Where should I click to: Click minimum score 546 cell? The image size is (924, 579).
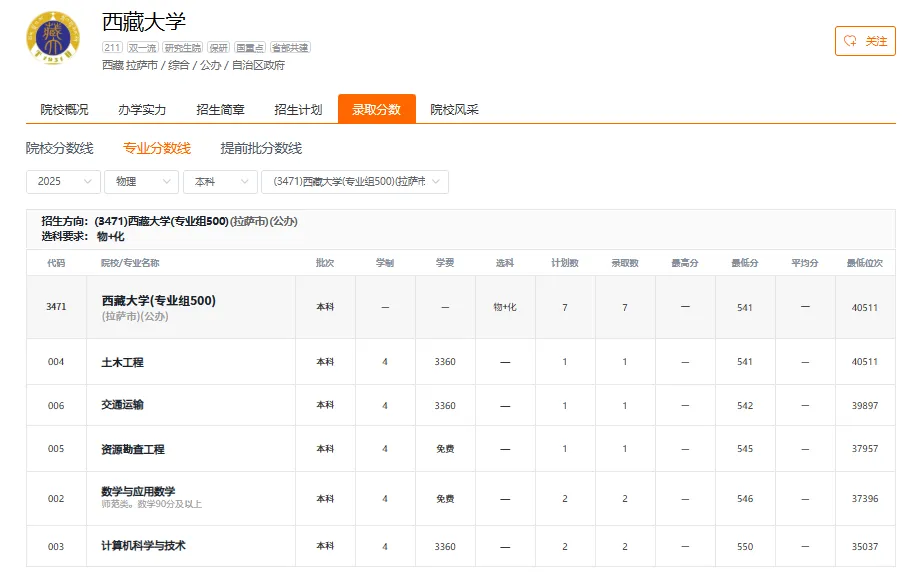pyautogui.click(x=745, y=499)
